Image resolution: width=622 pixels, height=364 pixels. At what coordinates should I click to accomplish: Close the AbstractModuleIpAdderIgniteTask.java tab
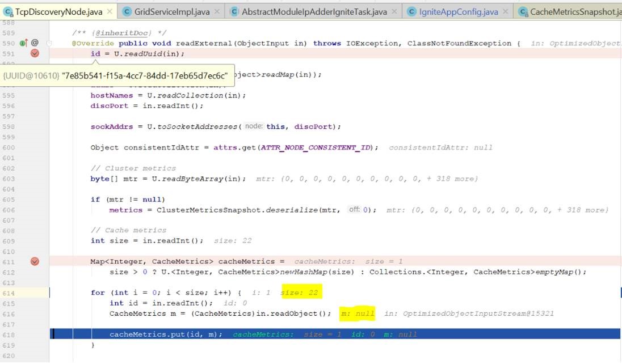coord(394,11)
